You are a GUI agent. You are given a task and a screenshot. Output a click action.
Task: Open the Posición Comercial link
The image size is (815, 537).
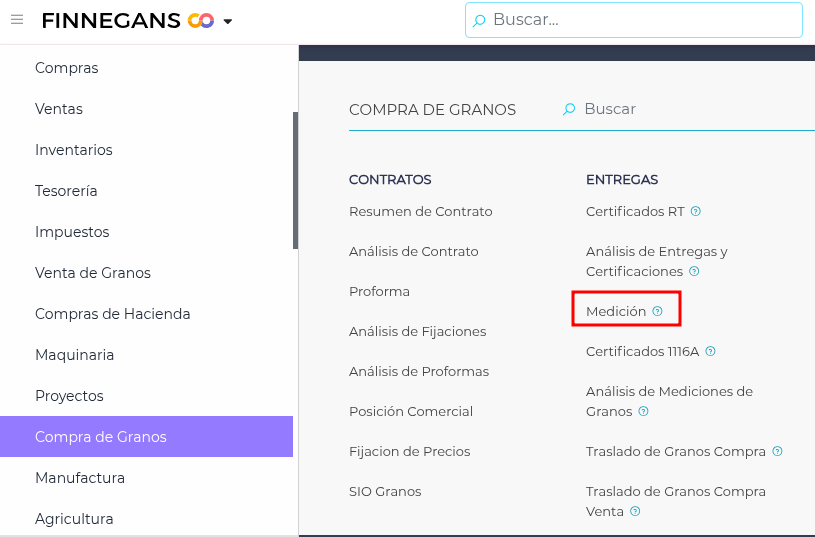[411, 411]
